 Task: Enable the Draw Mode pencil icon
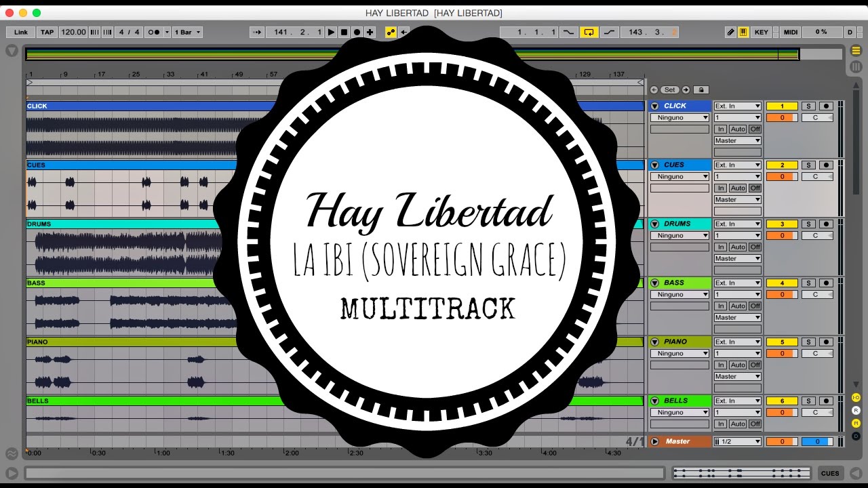pyautogui.click(x=730, y=32)
